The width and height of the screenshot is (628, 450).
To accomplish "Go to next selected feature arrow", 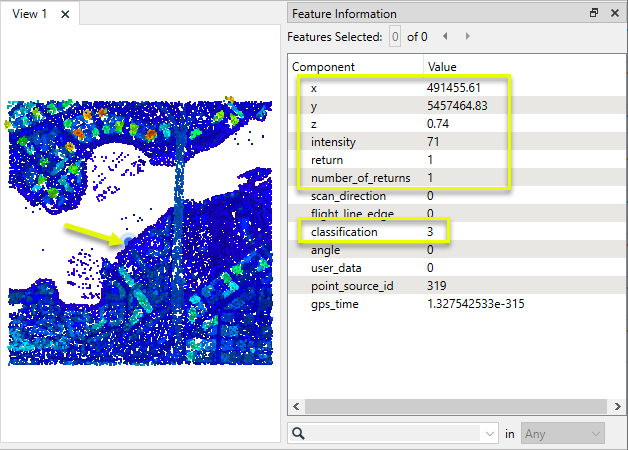I will pos(468,37).
